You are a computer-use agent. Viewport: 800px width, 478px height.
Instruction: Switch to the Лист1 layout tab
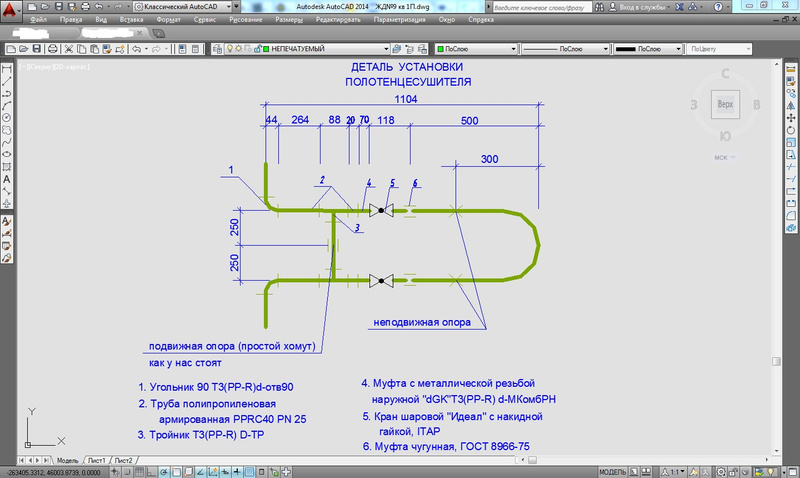pyautogui.click(x=96, y=459)
